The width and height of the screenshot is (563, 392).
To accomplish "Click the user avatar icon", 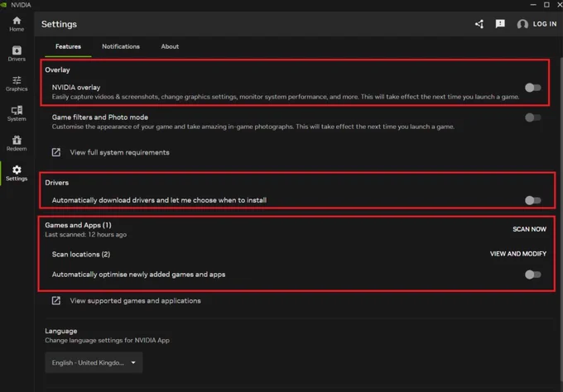I will tap(522, 24).
